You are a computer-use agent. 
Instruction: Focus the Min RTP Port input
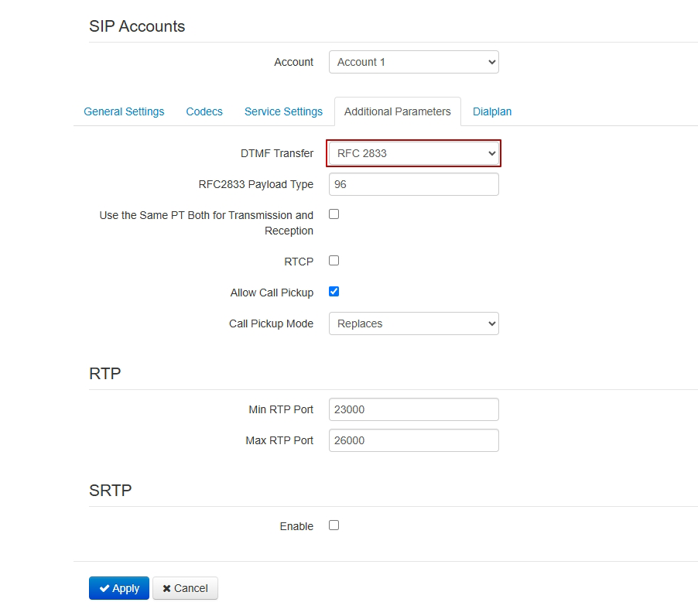click(x=413, y=409)
